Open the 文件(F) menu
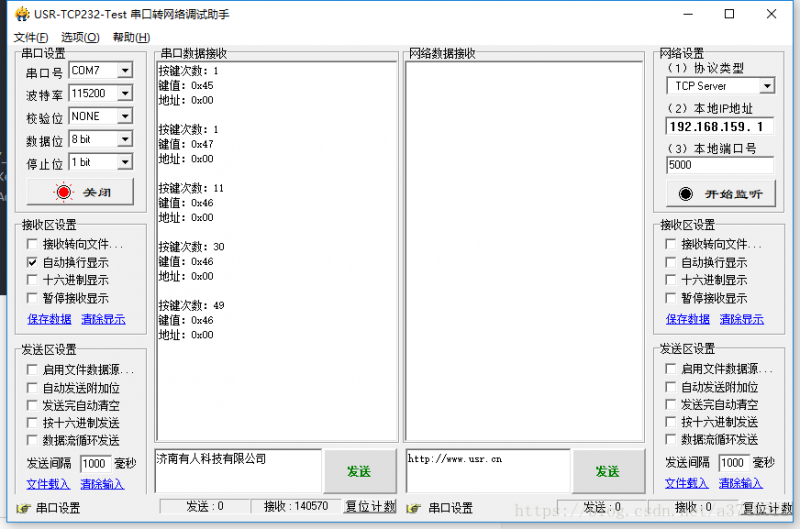Screen dimensions: 800x529 click(31, 37)
